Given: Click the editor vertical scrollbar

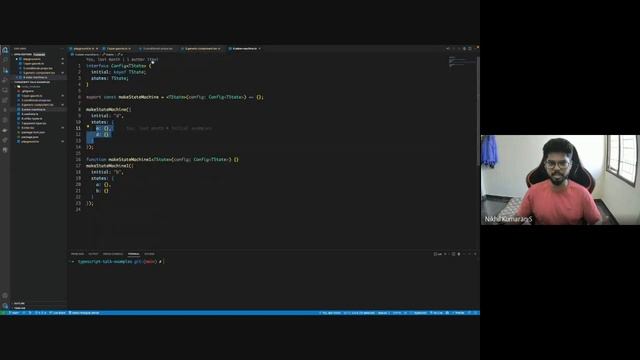Looking at the screenshot, I should [478, 110].
